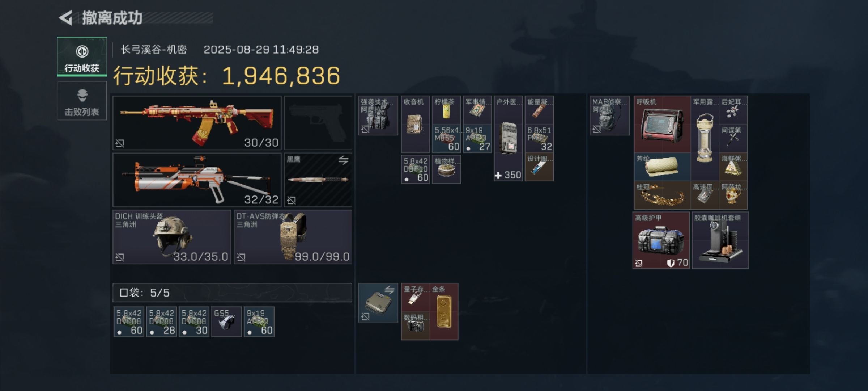868x391 pixels.
Task: Click the 桂冠 golden crown item
Action: 662,195
